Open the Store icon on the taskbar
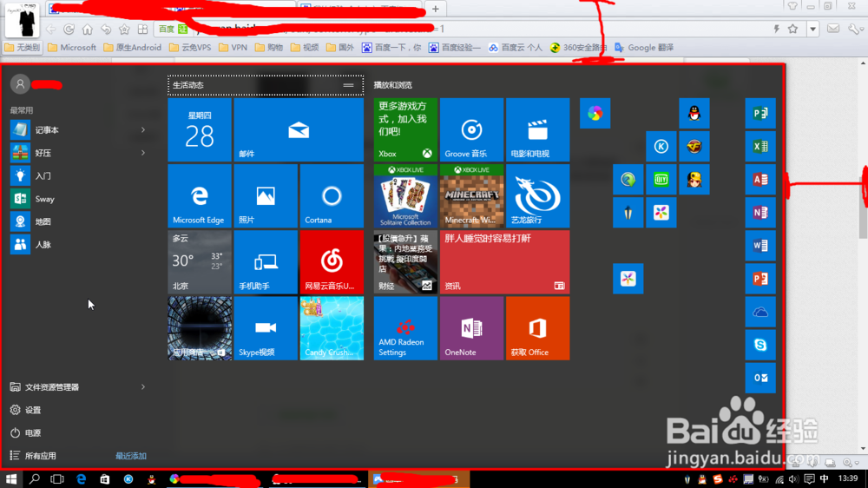The image size is (868, 488). 105,479
